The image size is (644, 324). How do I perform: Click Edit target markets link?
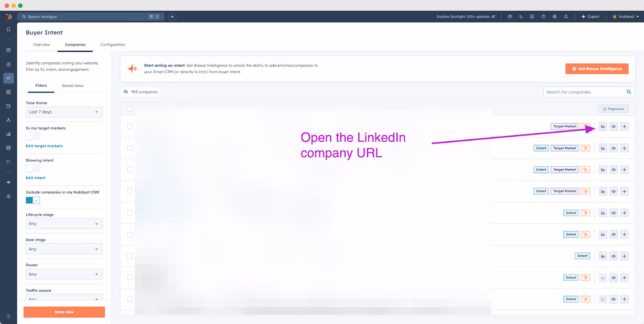[x=44, y=146]
